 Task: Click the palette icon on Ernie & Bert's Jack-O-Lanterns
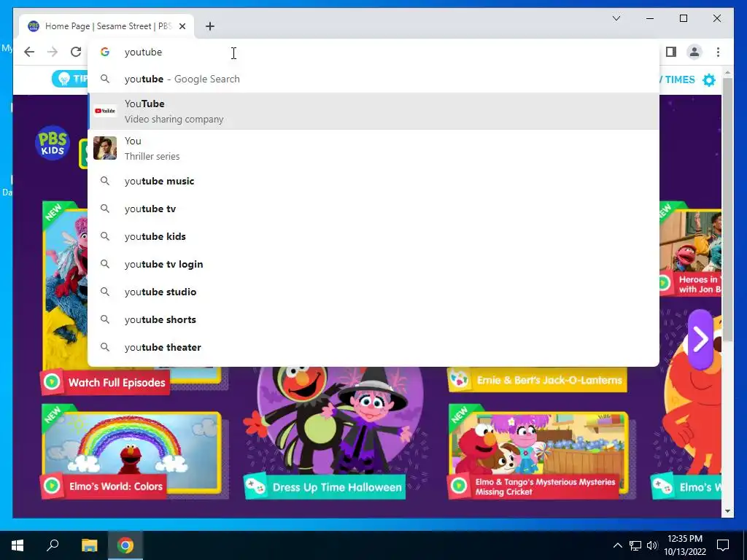460,380
